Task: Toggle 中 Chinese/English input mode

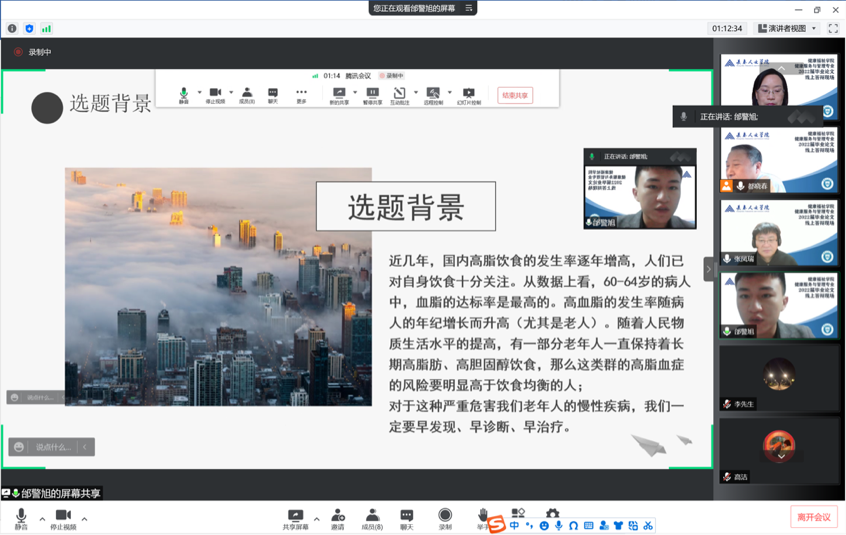Action: click(x=514, y=525)
